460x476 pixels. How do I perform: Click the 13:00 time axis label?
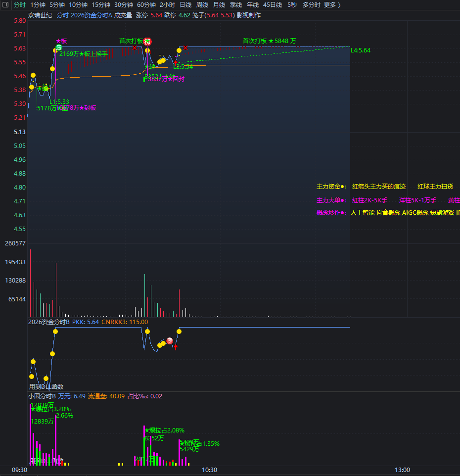coord(402,470)
